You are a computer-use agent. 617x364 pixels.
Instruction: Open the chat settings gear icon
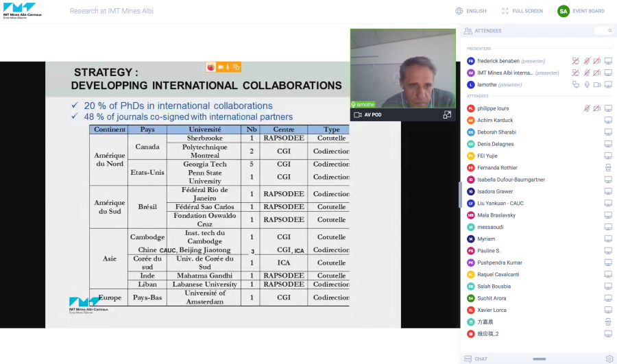[609, 359]
